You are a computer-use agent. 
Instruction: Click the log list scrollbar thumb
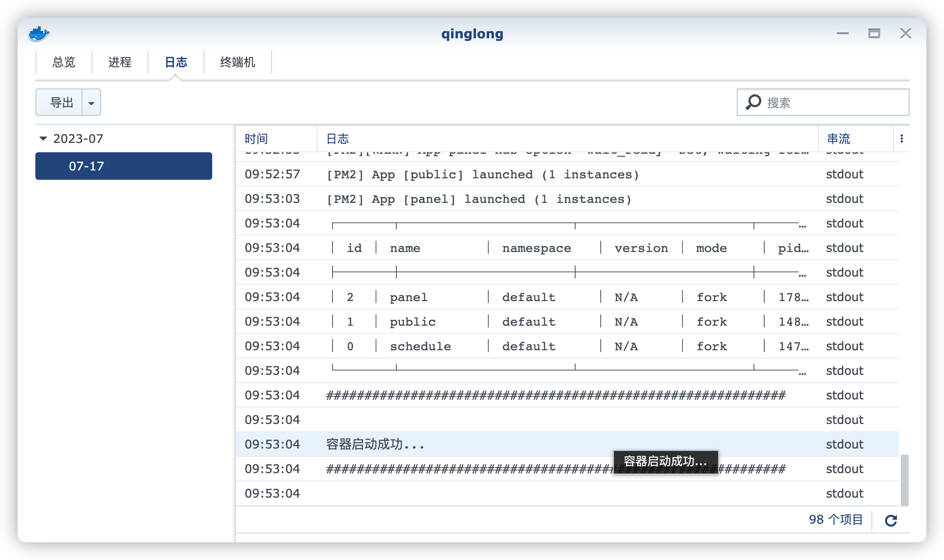tap(904, 479)
